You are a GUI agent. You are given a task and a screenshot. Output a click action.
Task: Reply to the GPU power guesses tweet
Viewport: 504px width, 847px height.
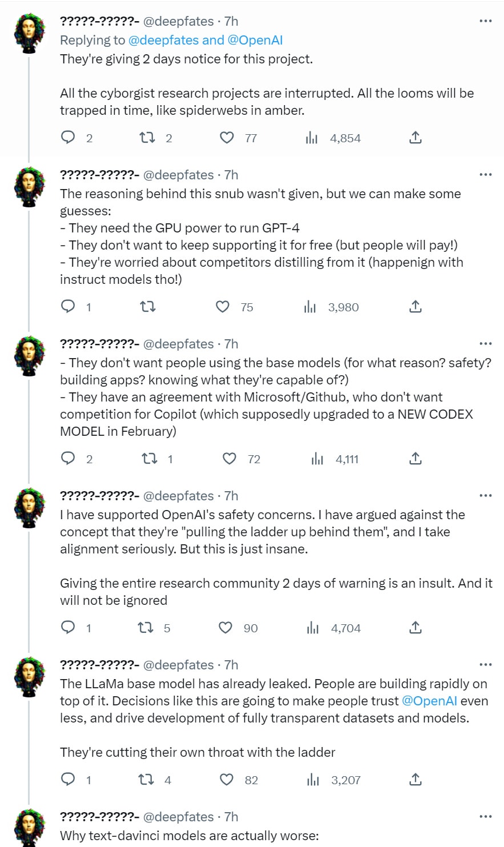coord(68,307)
